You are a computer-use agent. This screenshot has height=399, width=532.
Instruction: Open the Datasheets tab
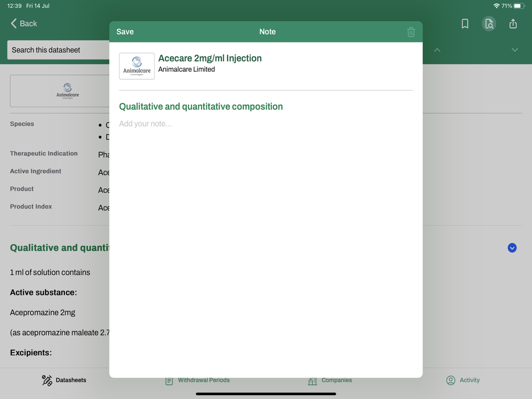point(64,380)
